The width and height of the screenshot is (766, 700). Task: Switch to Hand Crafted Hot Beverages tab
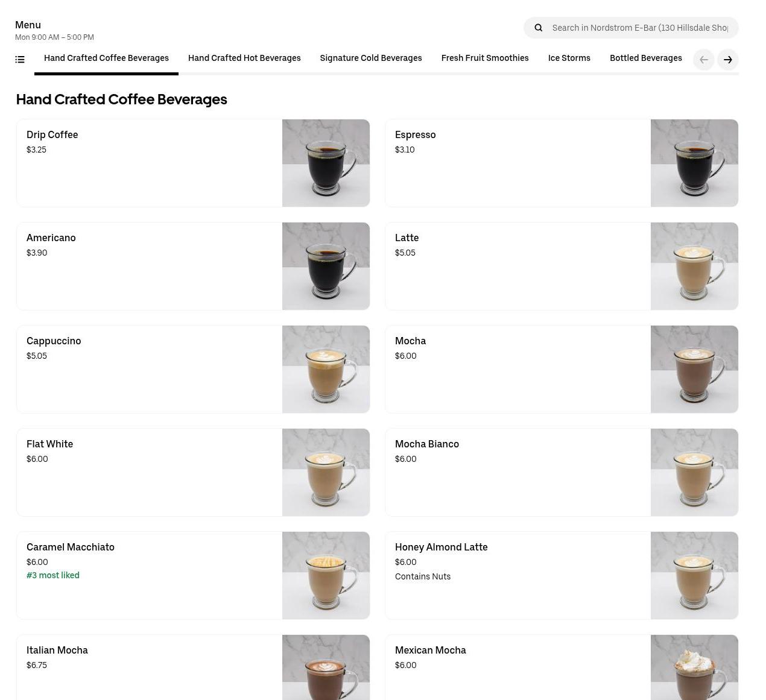pyautogui.click(x=244, y=58)
